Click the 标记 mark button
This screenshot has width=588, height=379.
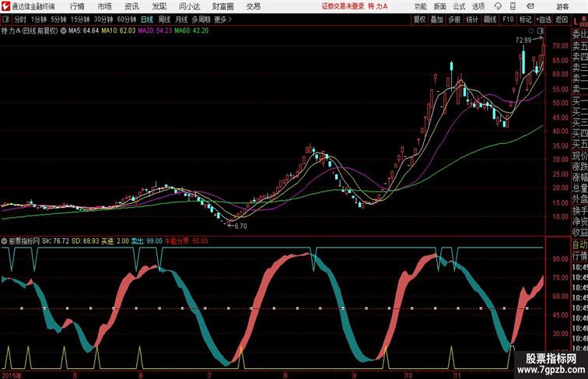tap(525, 19)
